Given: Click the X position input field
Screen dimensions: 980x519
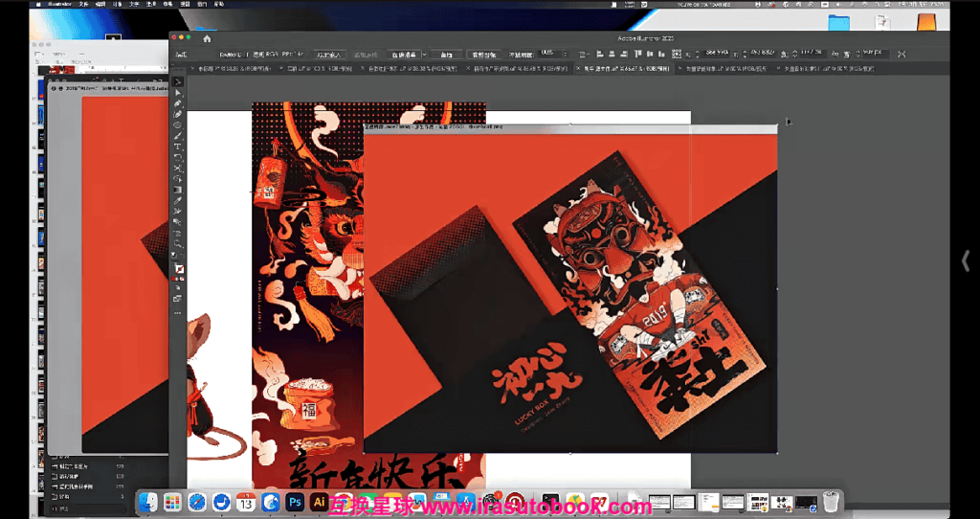Looking at the screenshot, I should pos(716,54).
